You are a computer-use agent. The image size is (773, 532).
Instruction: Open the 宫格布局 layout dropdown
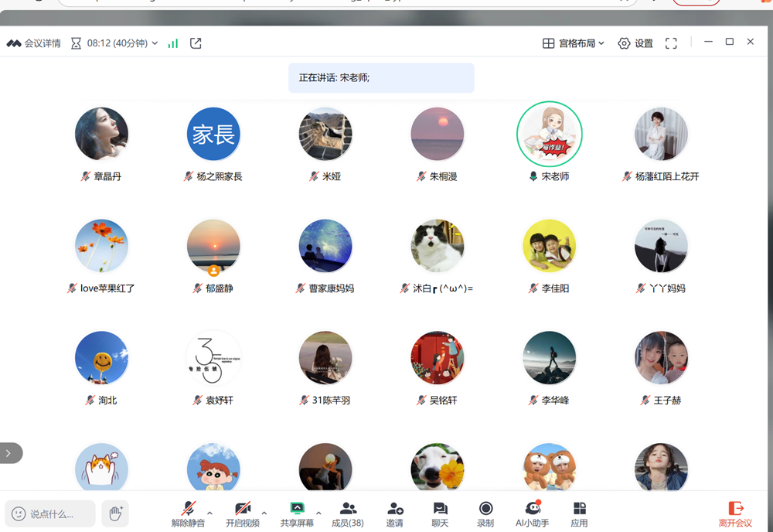click(x=574, y=43)
